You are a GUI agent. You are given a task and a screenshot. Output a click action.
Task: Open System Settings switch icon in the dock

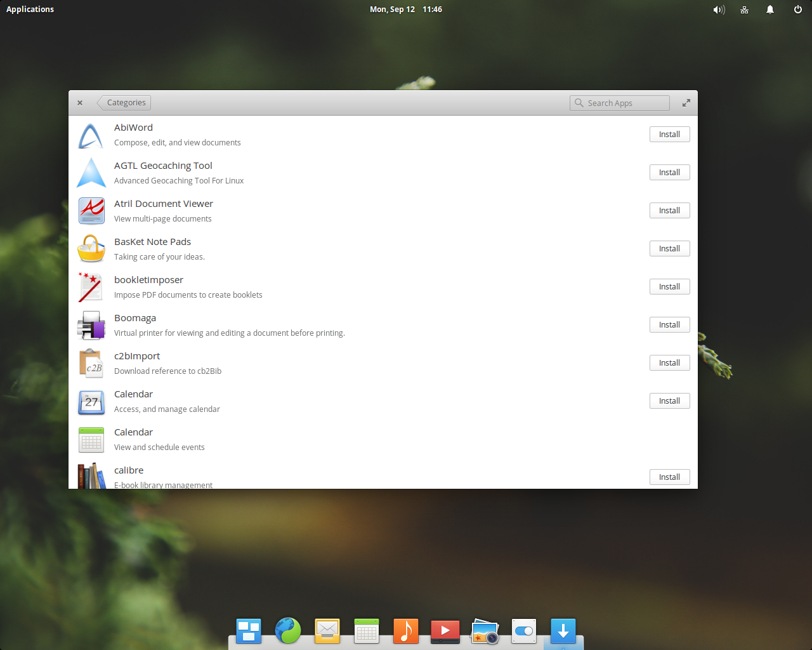point(524,631)
